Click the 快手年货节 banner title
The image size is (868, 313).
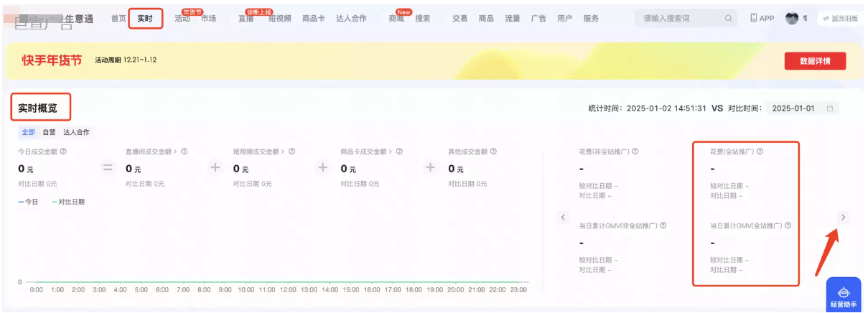(52, 60)
